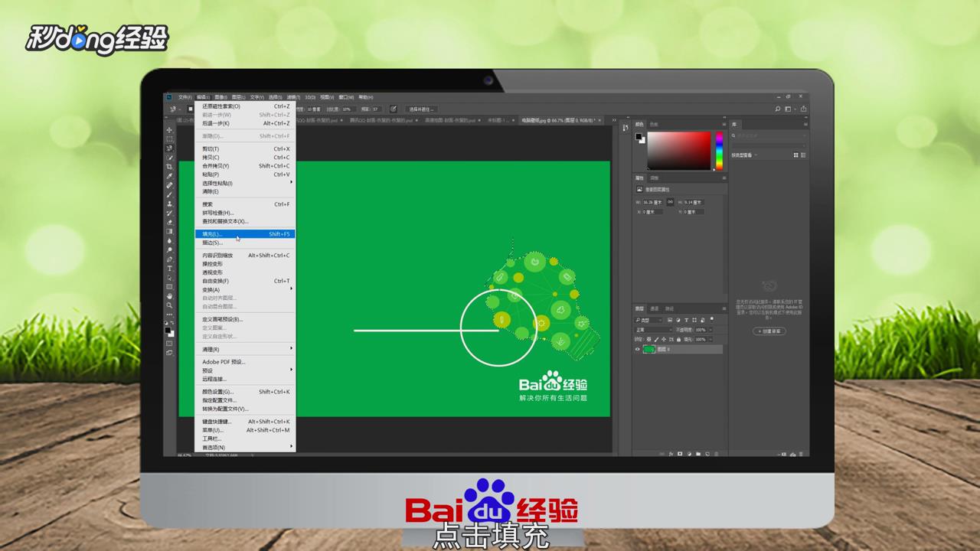This screenshot has height=551, width=980.
Task: Open the blend mode 正常 dropdown
Action: coord(653,330)
